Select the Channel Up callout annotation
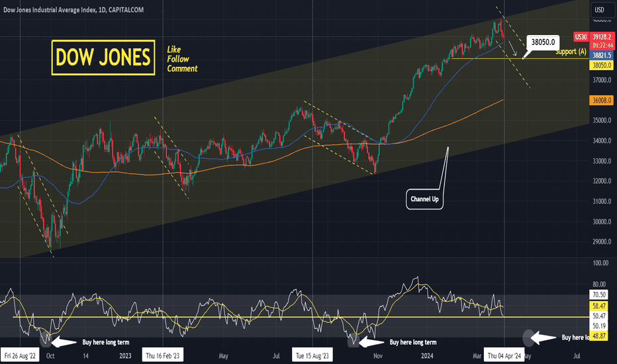 (x=424, y=199)
